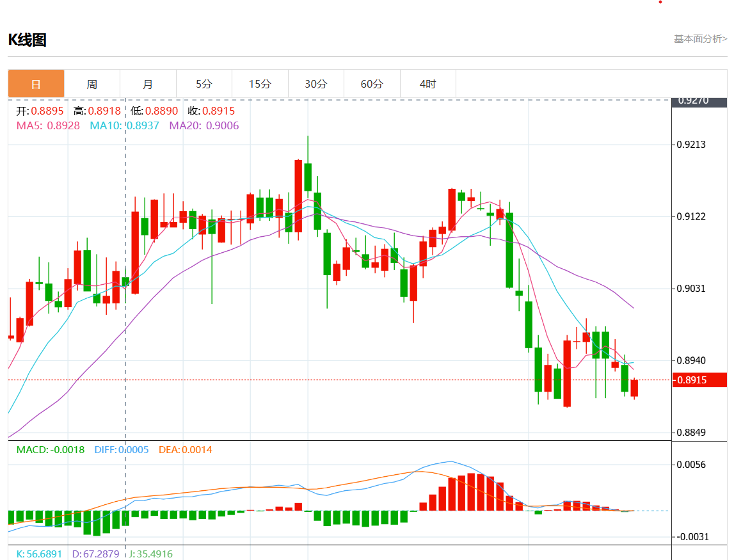Click the 0.9122 price axis label
Image resolution: width=734 pixels, height=560 pixels.
coord(691,216)
